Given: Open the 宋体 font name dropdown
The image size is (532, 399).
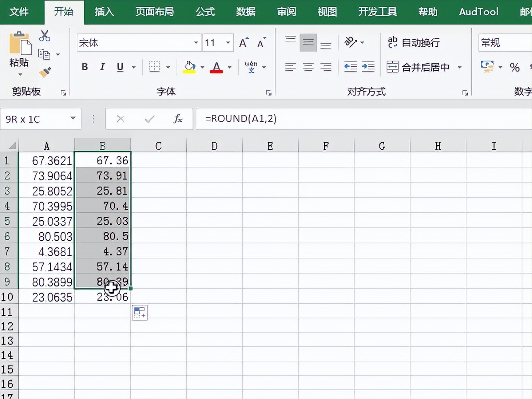Looking at the screenshot, I should point(195,43).
